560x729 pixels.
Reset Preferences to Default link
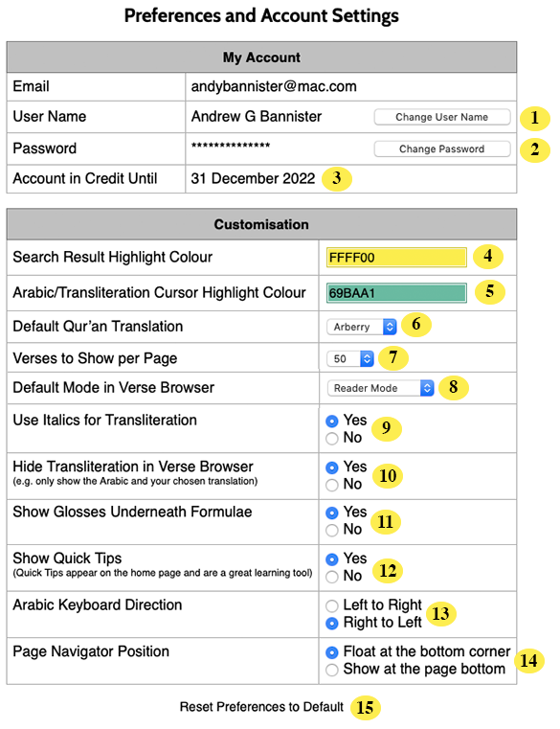tap(261, 707)
